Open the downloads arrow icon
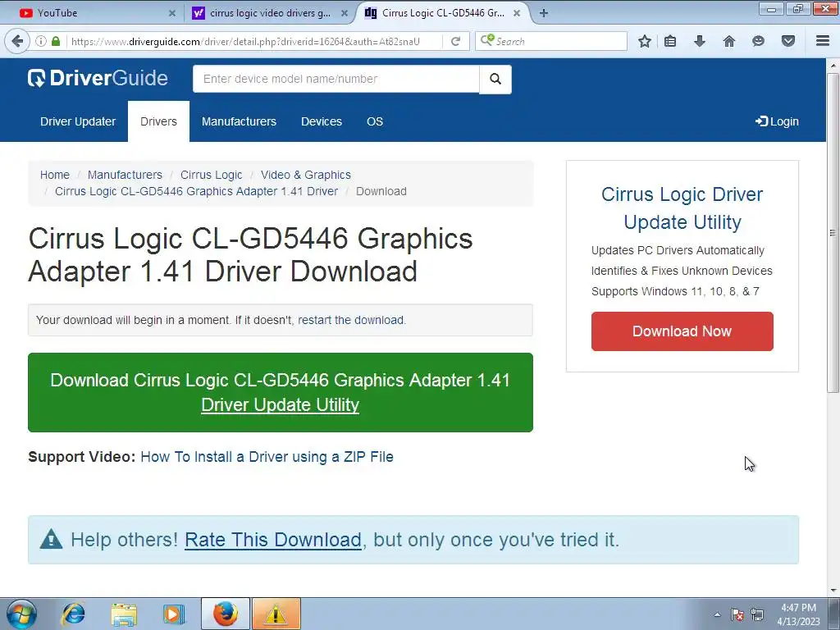The image size is (840, 630). [700, 41]
